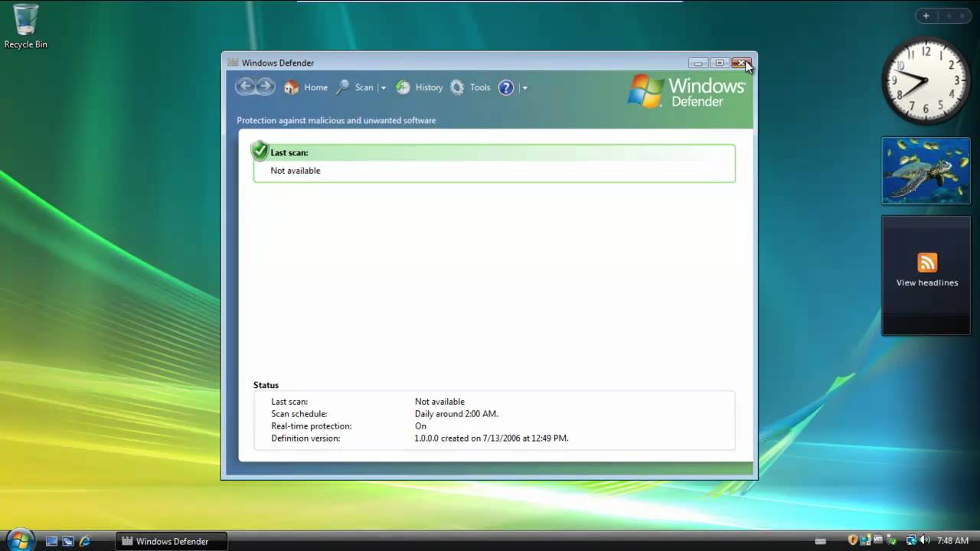This screenshot has height=551, width=980.
Task: Click 'Not available' under the Last scan header
Action: [296, 171]
